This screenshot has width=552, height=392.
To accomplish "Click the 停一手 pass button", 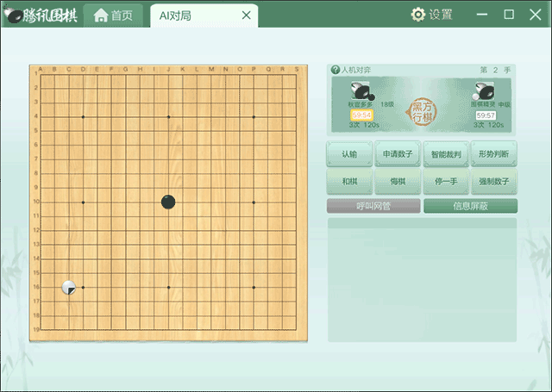I will pyautogui.click(x=446, y=182).
